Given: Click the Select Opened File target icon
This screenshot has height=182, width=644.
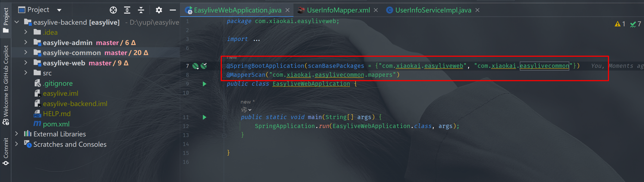Looking at the screenshot, I should 113,10.
